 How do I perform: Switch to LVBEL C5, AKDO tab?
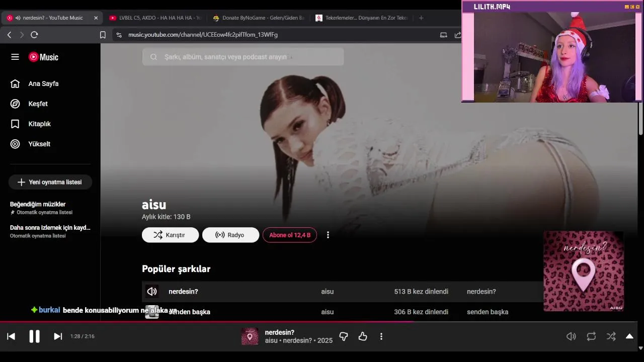coord(155,18)
